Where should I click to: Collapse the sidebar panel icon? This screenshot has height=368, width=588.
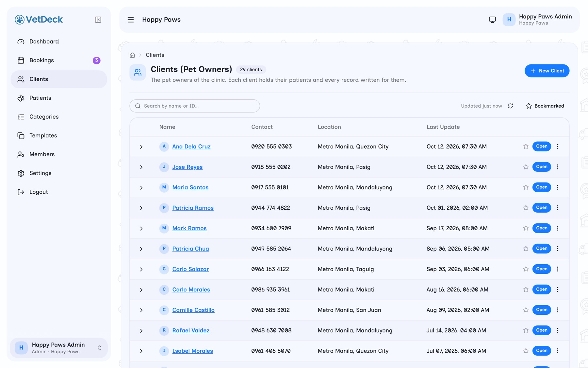[98, 20]
